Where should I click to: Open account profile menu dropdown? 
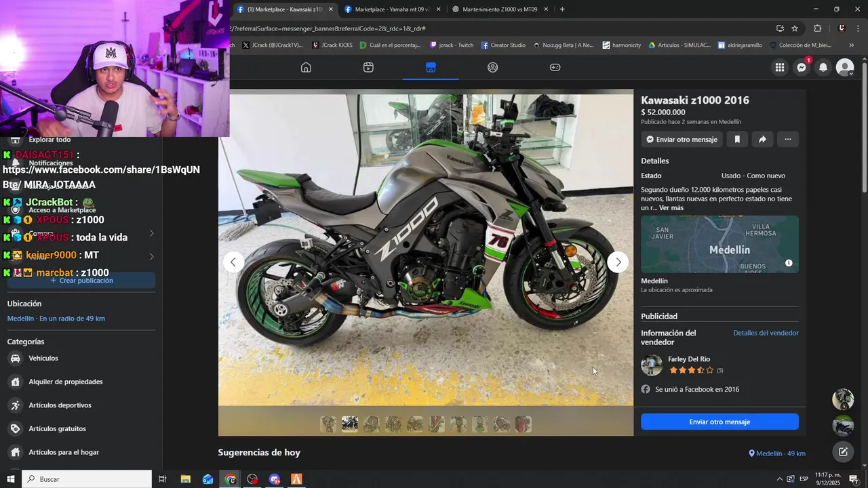click(x=845, y=67)
